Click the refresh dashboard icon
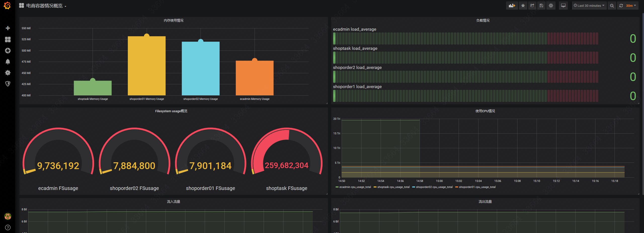Screen dimensions: 644x233 (x=621, y=6)
